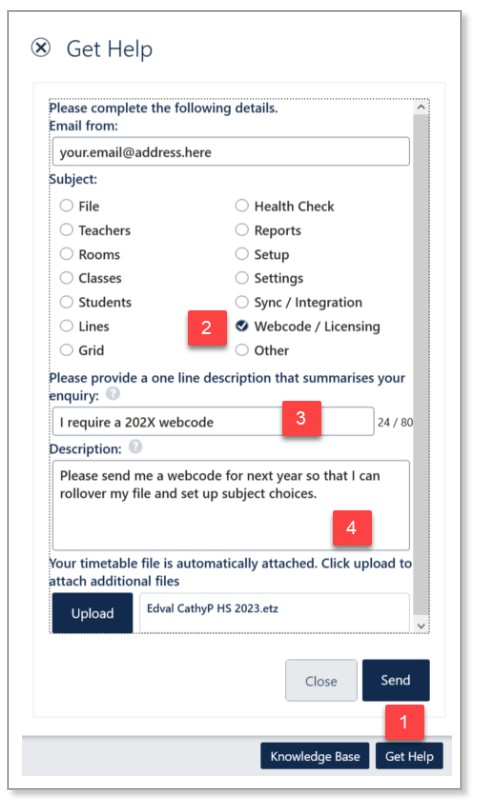478x800 pixels.
Task: Click the scrollbar up arrow in form
Action: click(421, 107)
